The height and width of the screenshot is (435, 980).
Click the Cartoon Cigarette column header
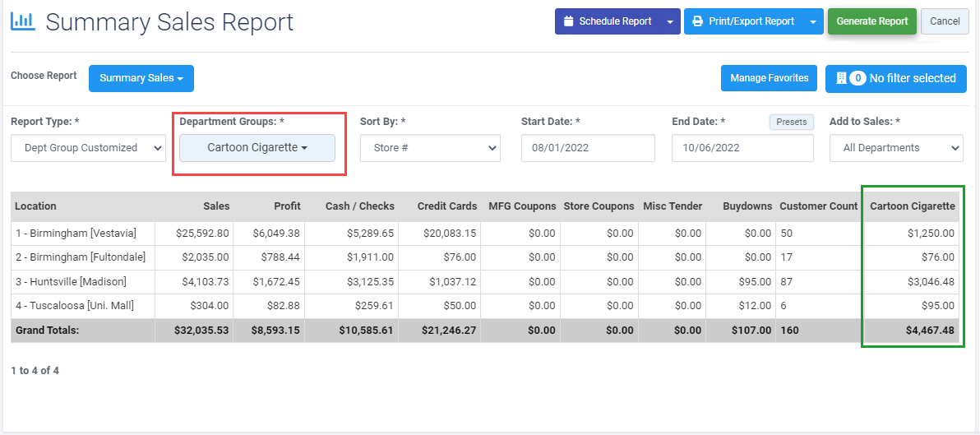click(913, 206)
